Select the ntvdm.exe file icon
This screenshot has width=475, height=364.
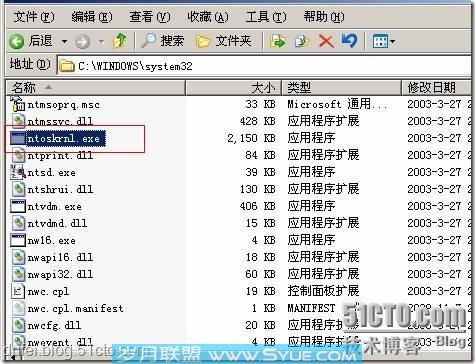click(x=18, y=206)
